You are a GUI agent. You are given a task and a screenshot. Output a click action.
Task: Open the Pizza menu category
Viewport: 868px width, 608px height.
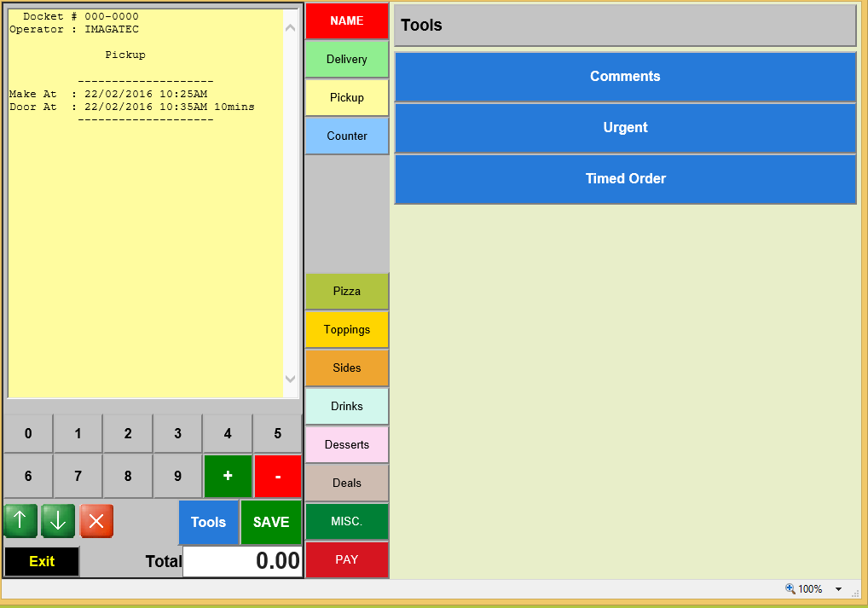pyautogui.click(x=347, y=291)
